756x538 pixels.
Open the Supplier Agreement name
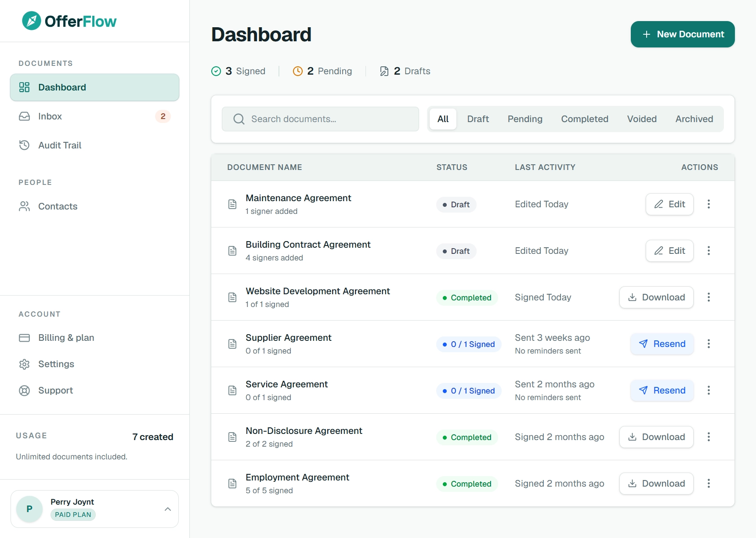point(289,338)
